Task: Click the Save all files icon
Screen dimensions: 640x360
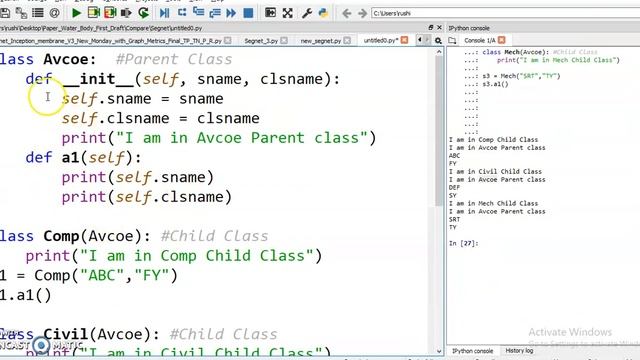Action: pos(21,13)
